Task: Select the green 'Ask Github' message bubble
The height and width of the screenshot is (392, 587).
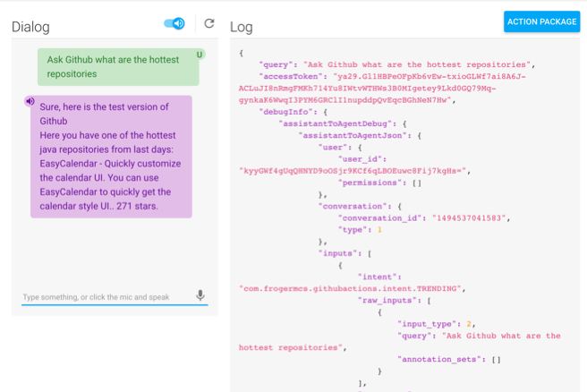Action: point(118,67)
